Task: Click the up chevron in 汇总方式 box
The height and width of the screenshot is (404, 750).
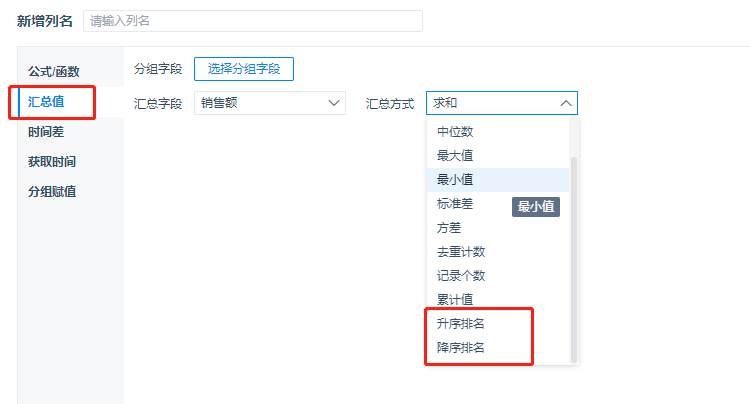Action: point(566,103)
